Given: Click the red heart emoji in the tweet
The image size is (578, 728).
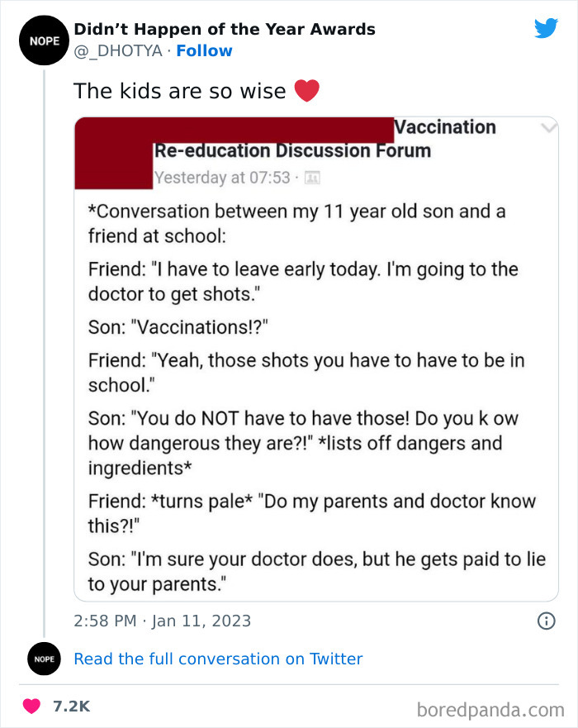Looking at the screenshot, I should pyautogui.click(x=306, y=91).
